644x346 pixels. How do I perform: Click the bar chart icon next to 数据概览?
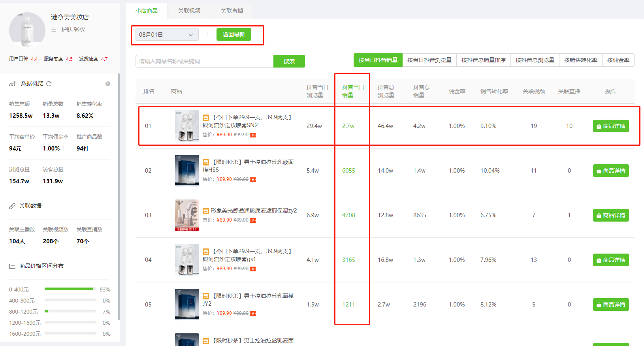click(12, 84)
